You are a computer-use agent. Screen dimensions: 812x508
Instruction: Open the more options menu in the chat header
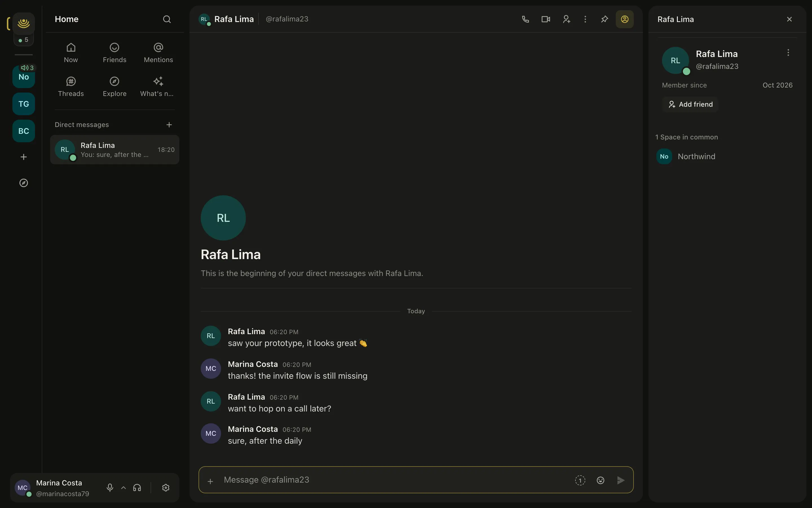(x=585, y=19)
